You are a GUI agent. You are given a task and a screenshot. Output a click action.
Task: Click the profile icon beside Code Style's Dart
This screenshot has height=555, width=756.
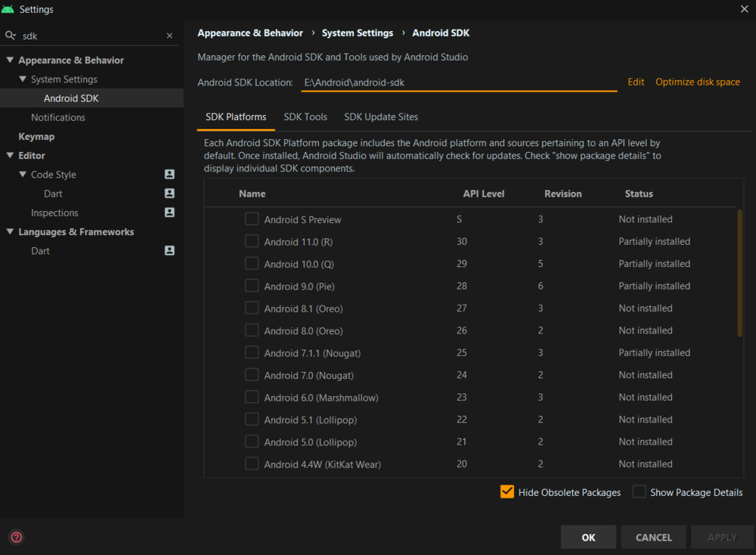[169, 194]
